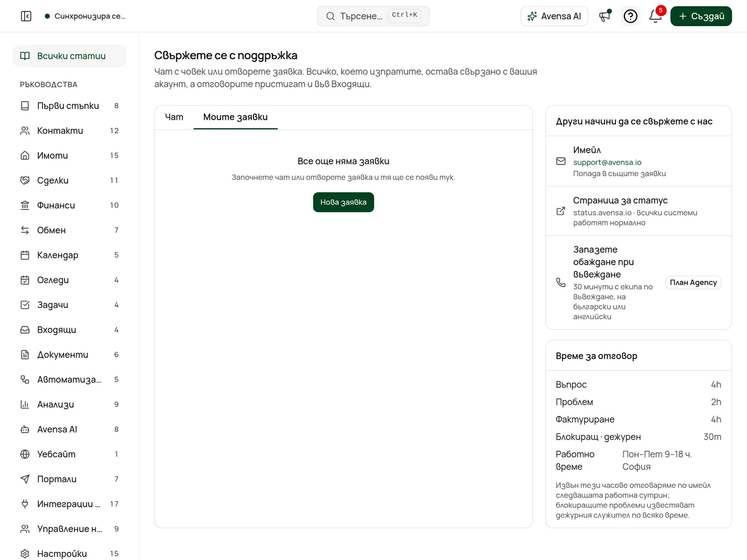
Task: Click the Запазете обаждане при въвеждане title
Action: point(604,262)
